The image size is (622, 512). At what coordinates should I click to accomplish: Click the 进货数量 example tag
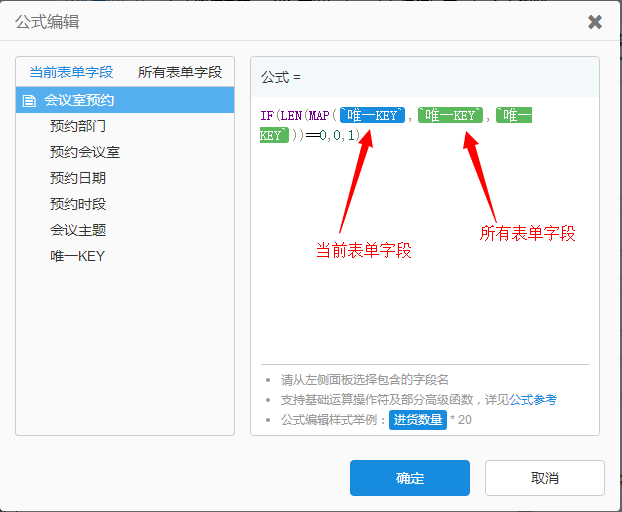[x=417, y=419]
